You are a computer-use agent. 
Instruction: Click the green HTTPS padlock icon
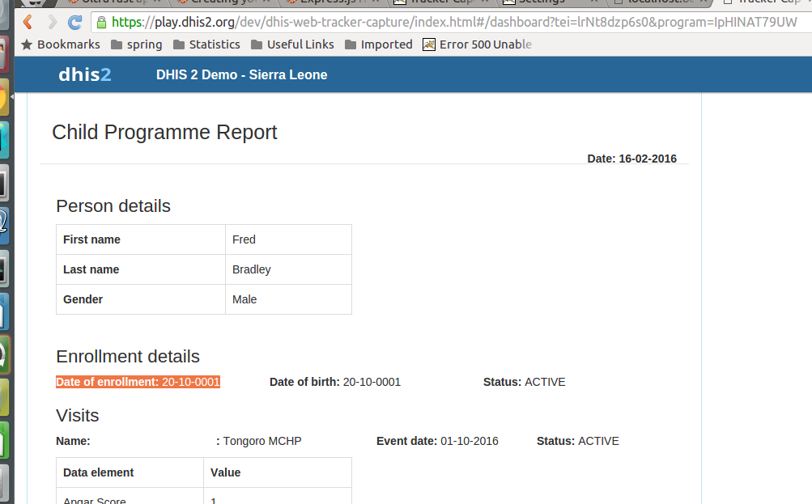pos(101,22)
